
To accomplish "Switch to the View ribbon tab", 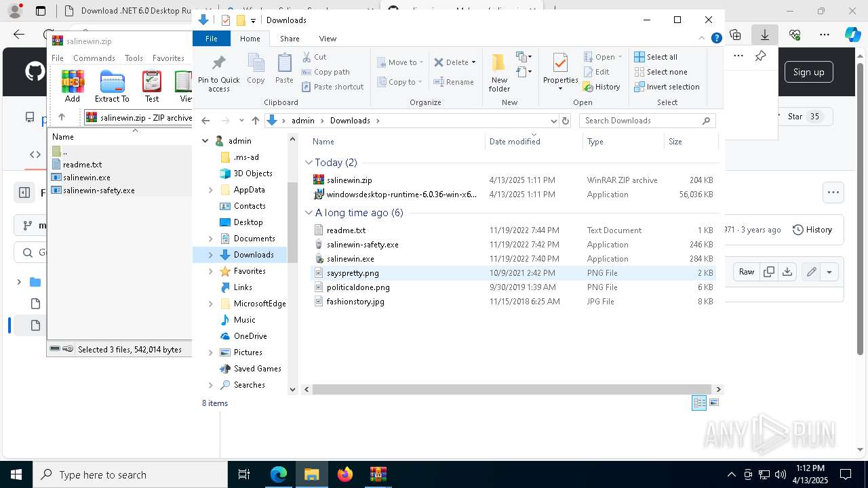I will point(328,39).
